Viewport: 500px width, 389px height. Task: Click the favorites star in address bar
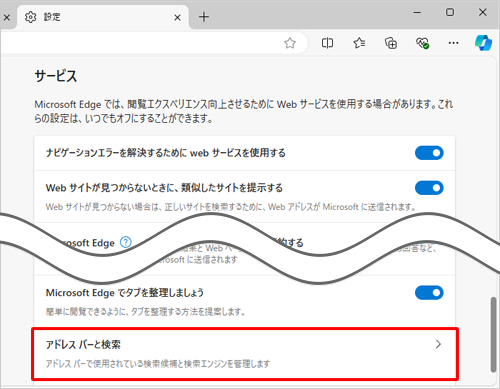pos(290,43)
